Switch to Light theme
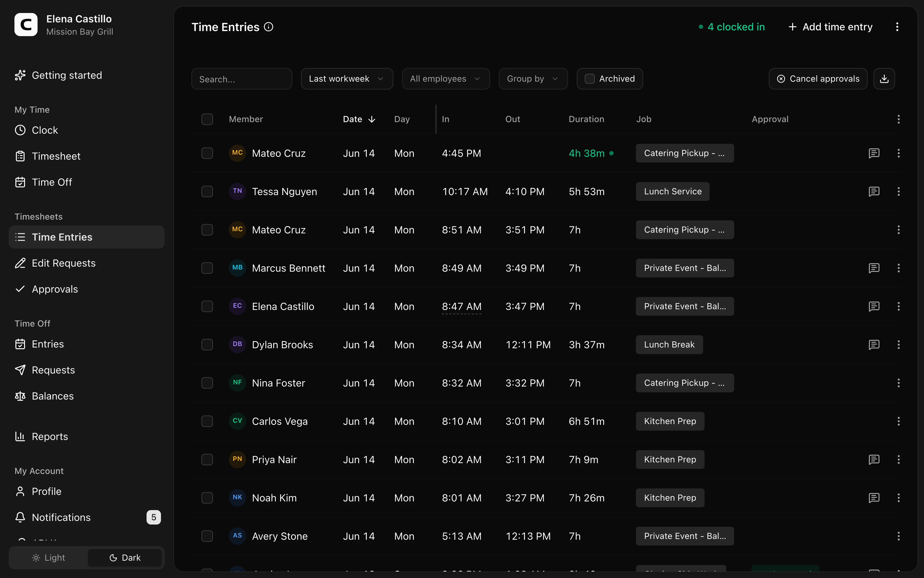This screenshot has height=578, width=924. coord(49,558)
